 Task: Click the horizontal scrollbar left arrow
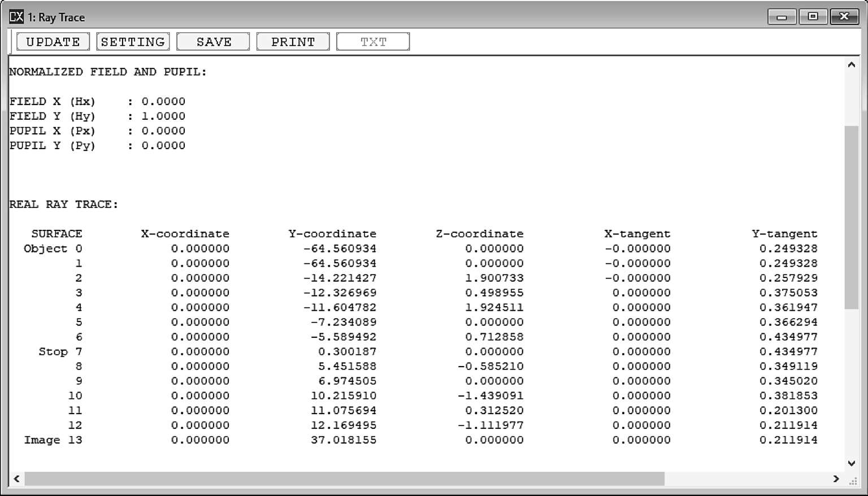coord(17,479)
